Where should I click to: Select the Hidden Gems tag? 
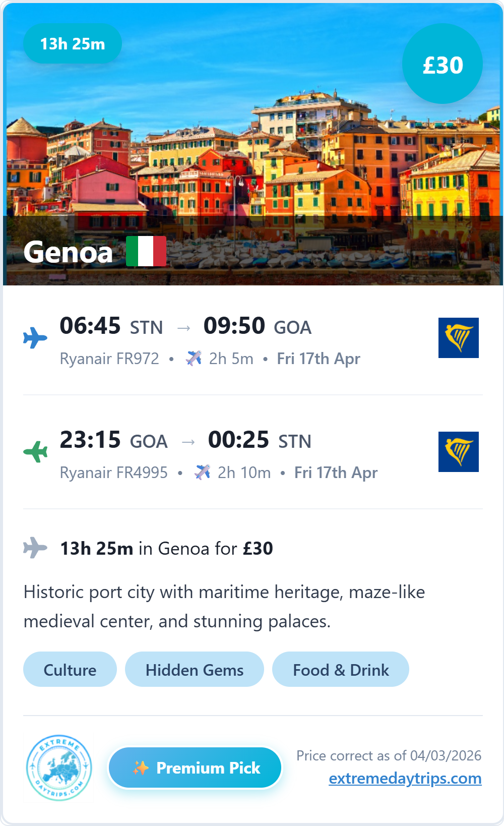coord(195,670)
